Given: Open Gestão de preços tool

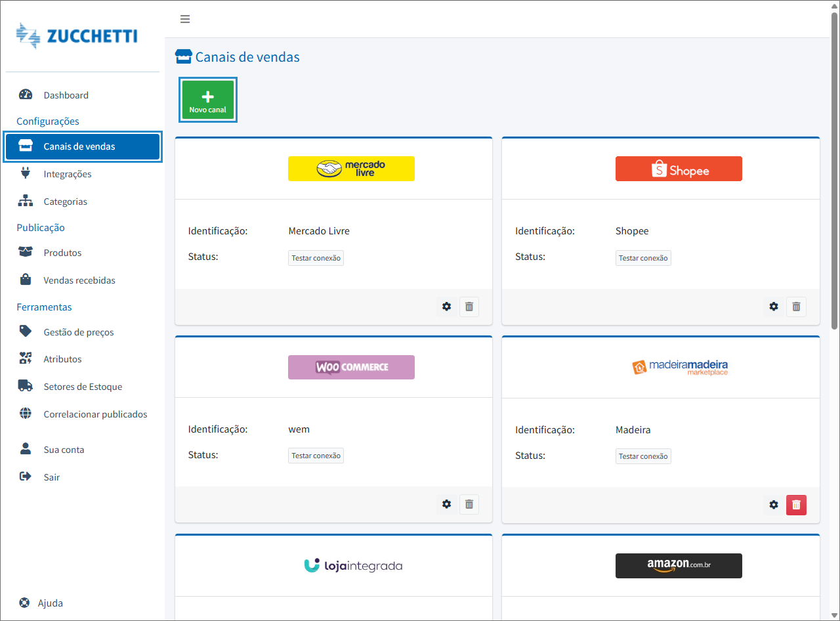Looking at the screenshot, I should 78,332.
